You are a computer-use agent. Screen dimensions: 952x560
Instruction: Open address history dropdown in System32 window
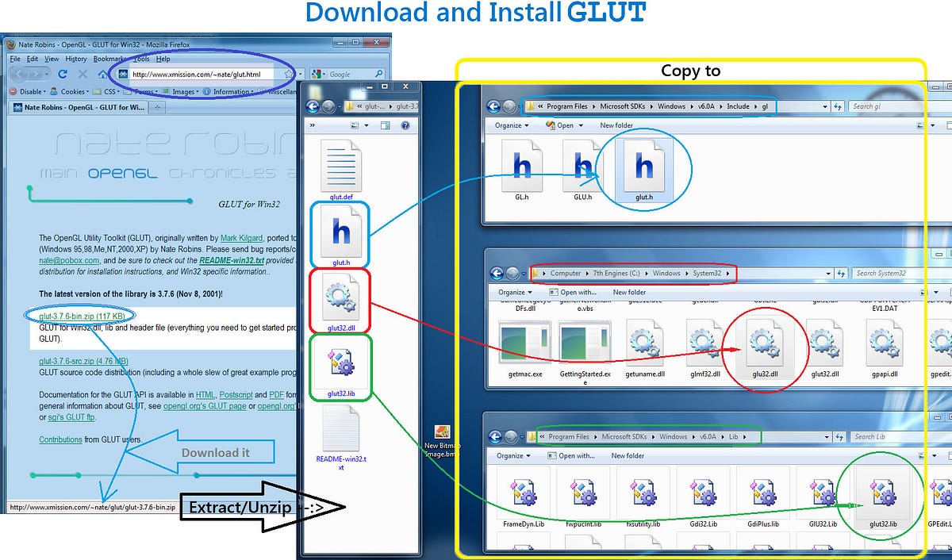[x=828, y=274]
